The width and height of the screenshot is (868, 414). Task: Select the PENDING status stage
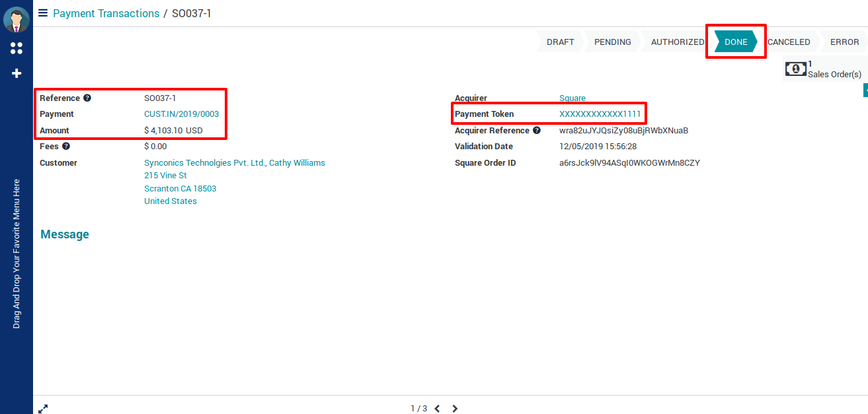click(612, 42)
